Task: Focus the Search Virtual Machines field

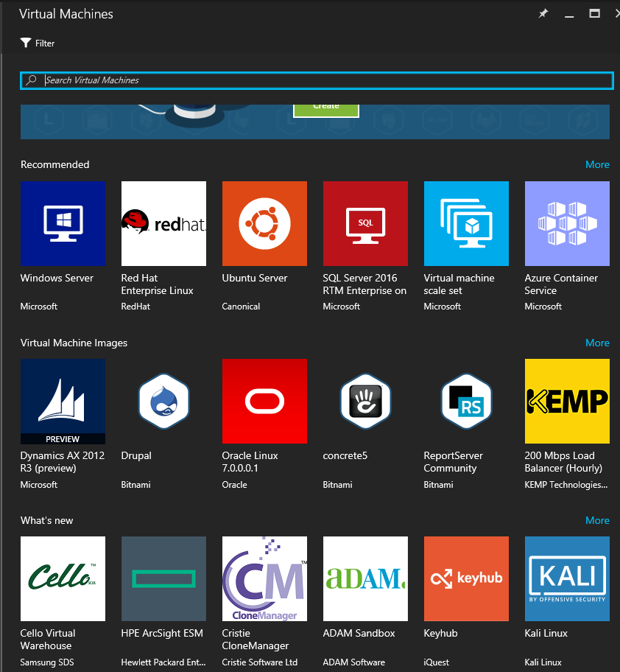Action: (317, 80)
